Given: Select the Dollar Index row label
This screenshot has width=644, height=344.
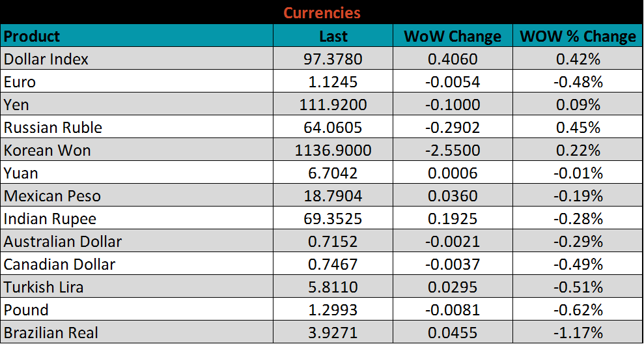Looking at the screenshot, I should click(x=46, y=59).
